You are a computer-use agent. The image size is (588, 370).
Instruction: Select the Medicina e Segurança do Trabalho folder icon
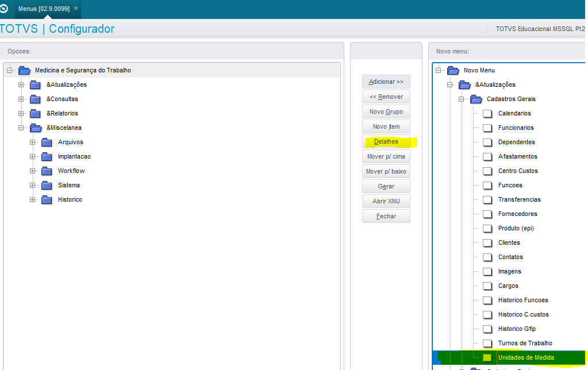[24, 70]
